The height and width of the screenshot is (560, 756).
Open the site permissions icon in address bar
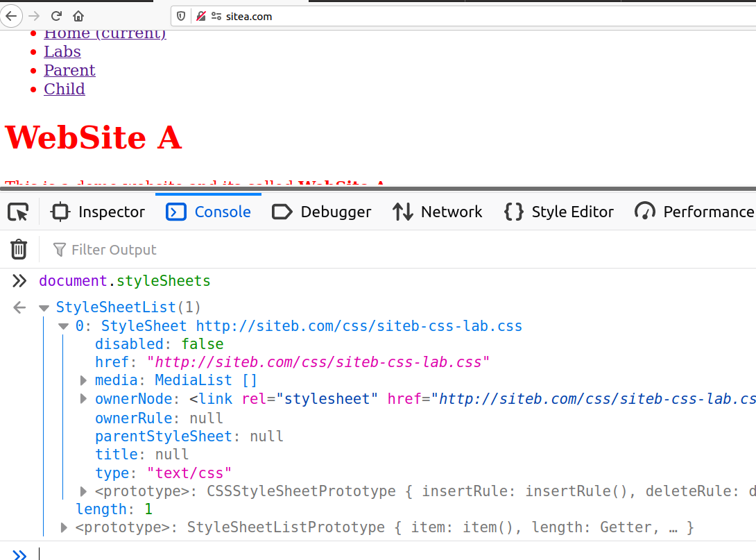216,17
